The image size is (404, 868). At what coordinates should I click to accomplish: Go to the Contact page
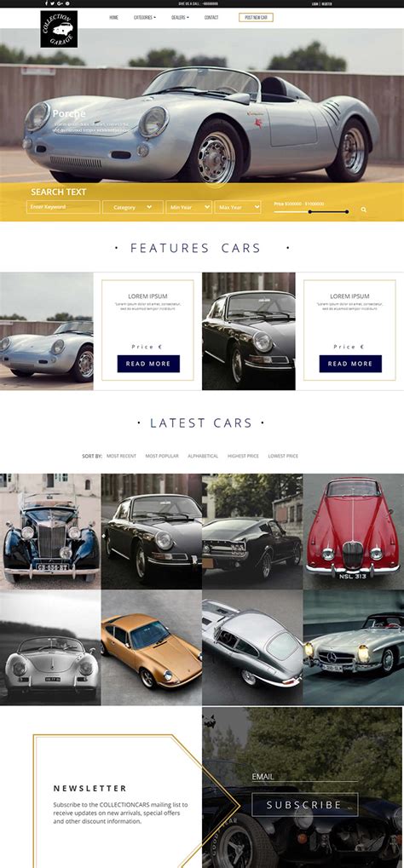pyautogui.click(x=211, y=18)
